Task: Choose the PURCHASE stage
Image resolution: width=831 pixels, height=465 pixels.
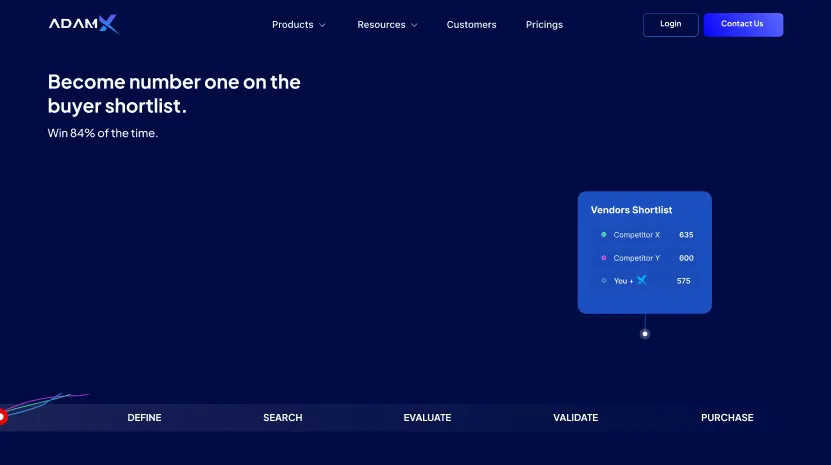Action: click(x=727, y=418)
